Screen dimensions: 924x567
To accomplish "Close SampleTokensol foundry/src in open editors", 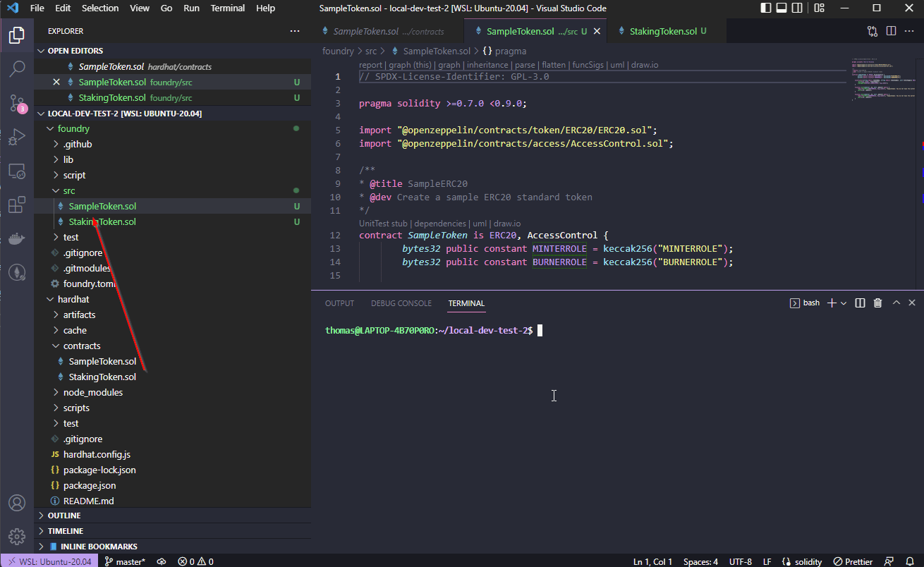I will coord(57,82).
